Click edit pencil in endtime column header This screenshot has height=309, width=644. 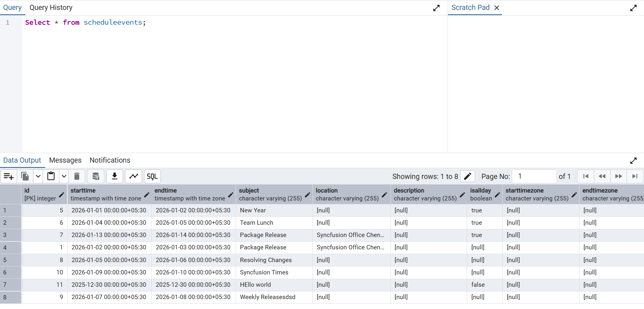point(230,195)
